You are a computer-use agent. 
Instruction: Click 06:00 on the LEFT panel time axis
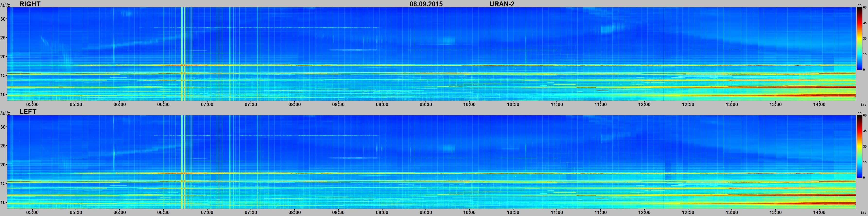[120, 212]
